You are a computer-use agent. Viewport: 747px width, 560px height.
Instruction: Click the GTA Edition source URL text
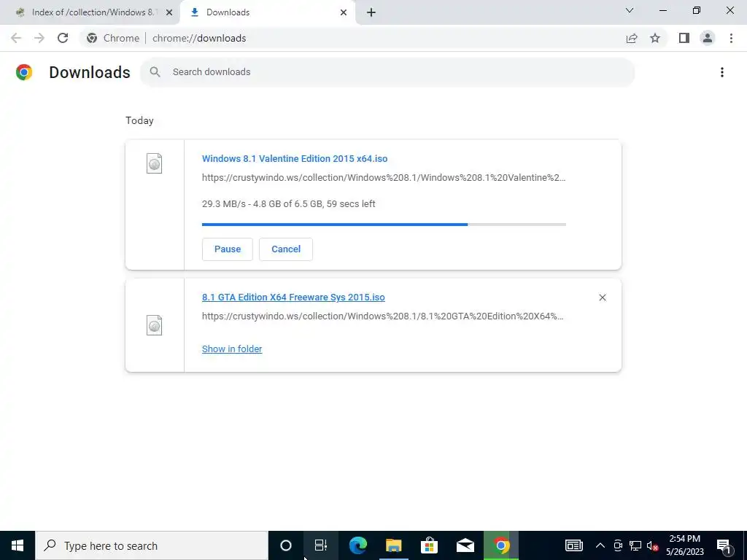coord(382,316)
